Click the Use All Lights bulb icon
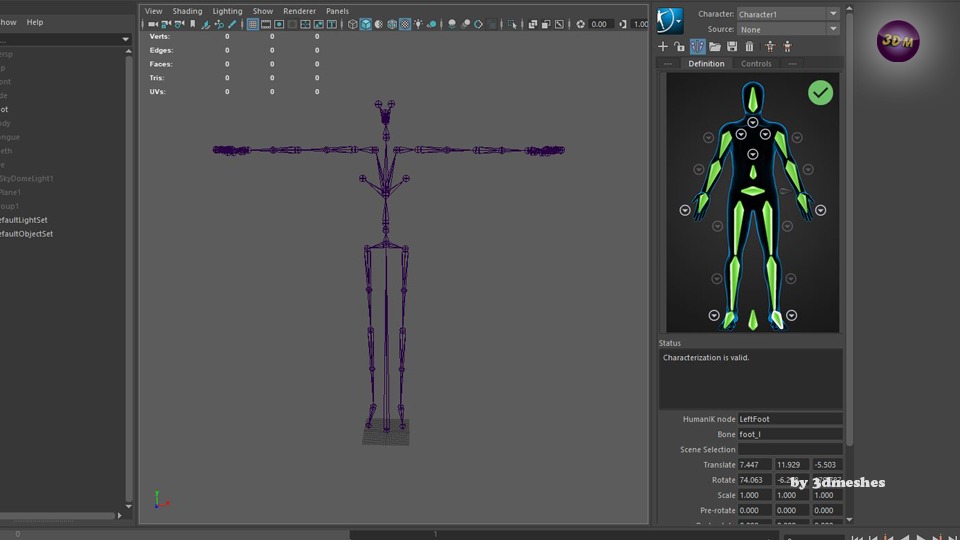Viewport: 960px width, 540px height. (419, 24)
